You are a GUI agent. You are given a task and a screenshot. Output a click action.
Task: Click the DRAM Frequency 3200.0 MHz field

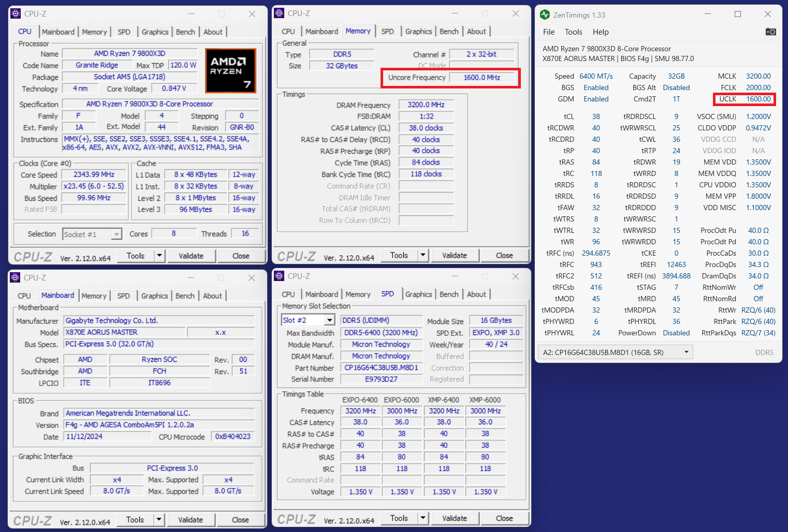(x=426, y=105)
